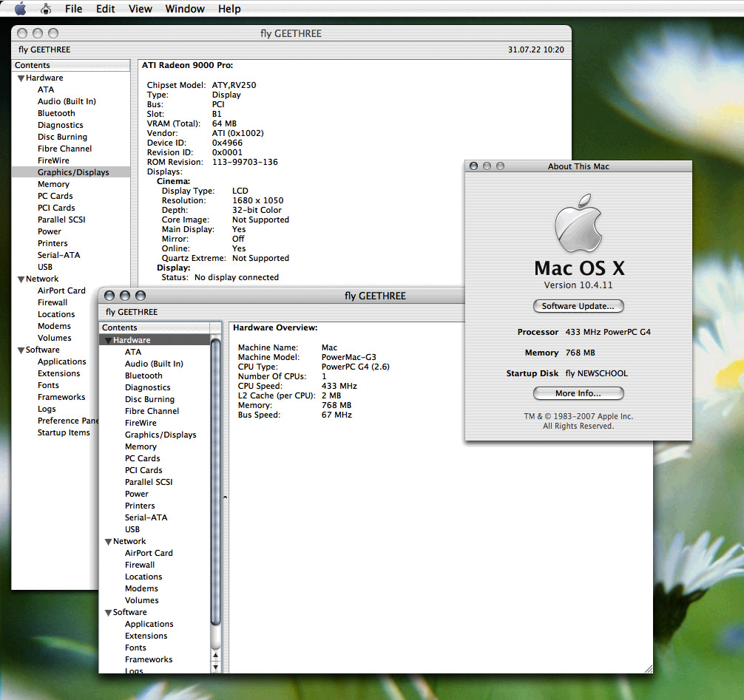
Task: Click the sidebar scroll up arrow
Action: click(x=215, y=656)
